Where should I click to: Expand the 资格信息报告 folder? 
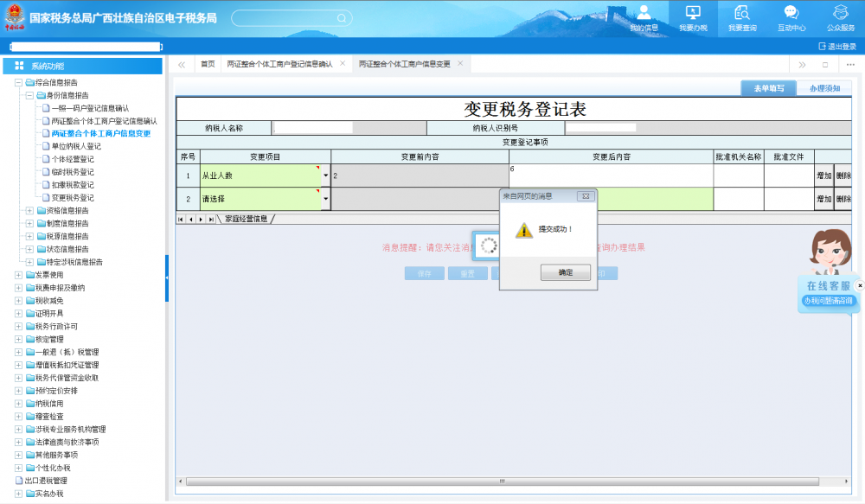point(29,211)
